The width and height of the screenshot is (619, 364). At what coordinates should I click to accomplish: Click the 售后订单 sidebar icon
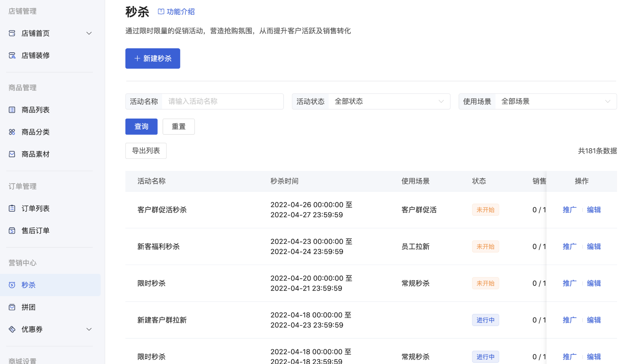12,231
